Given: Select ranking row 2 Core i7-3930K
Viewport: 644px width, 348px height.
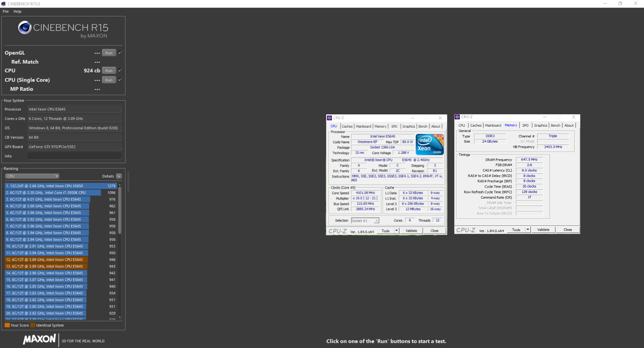Looking at the screenshot, I should 61,192.
